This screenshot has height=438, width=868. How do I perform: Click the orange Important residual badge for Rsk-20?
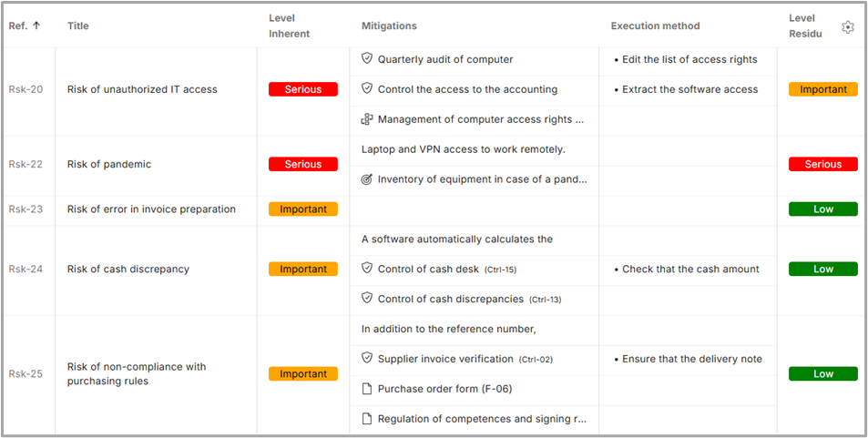[822, 89]
